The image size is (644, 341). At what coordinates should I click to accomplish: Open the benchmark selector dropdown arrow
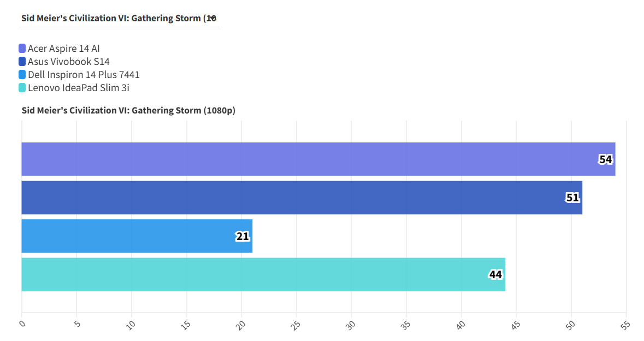tap(213, 17)
